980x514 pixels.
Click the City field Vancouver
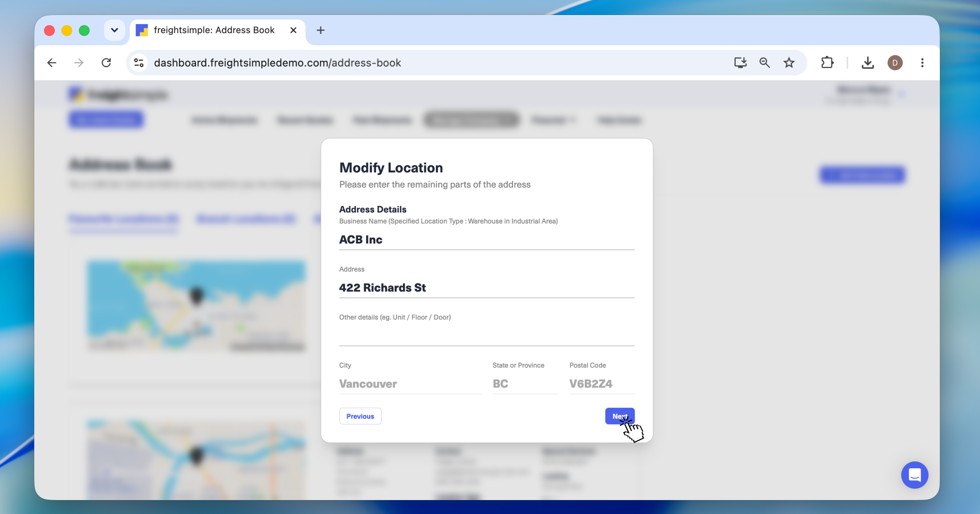410,384
